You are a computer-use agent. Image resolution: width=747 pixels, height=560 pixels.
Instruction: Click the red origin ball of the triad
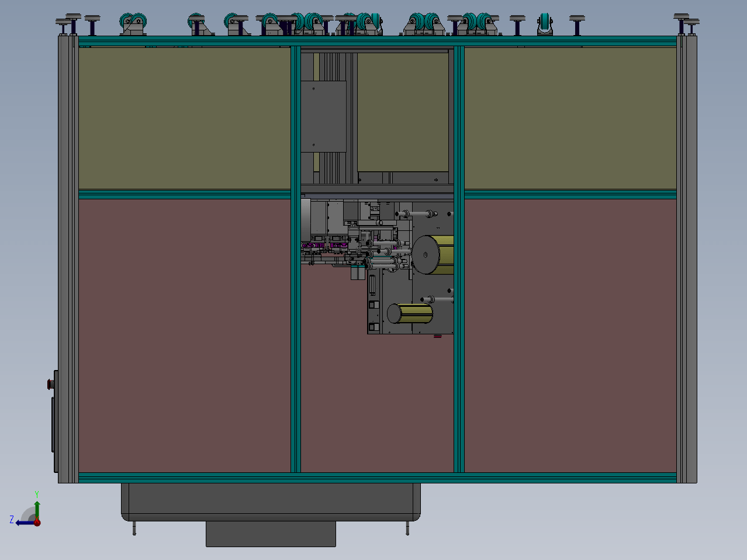(37, 522)
